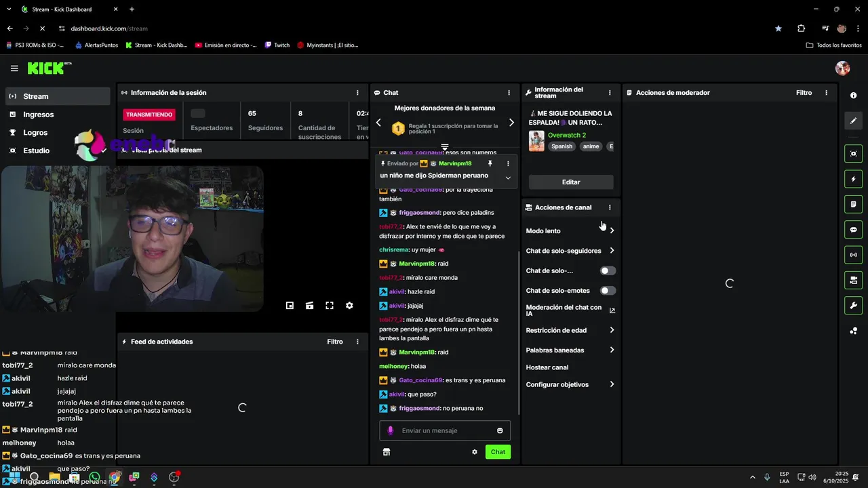Open a new browser tab
The width and height of the screenshot is (868, 488).
pyautogui.click(x=132, y=9)
